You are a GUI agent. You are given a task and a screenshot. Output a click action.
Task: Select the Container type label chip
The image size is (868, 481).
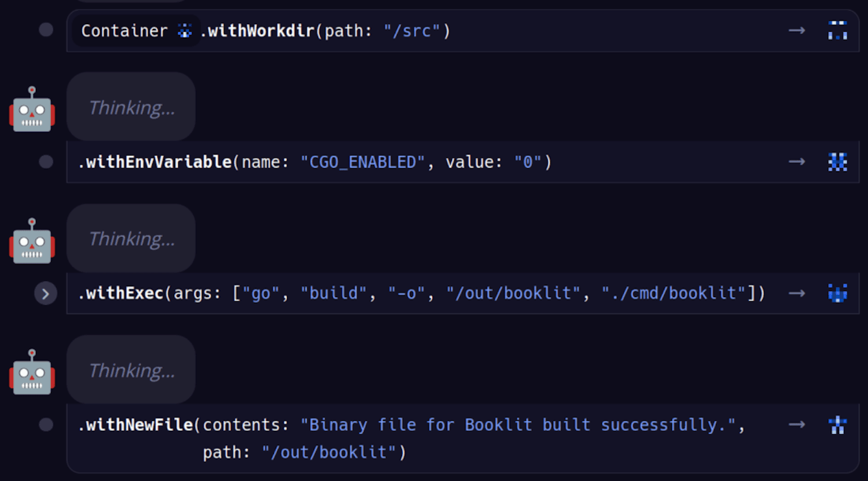[x=124, y=31]
